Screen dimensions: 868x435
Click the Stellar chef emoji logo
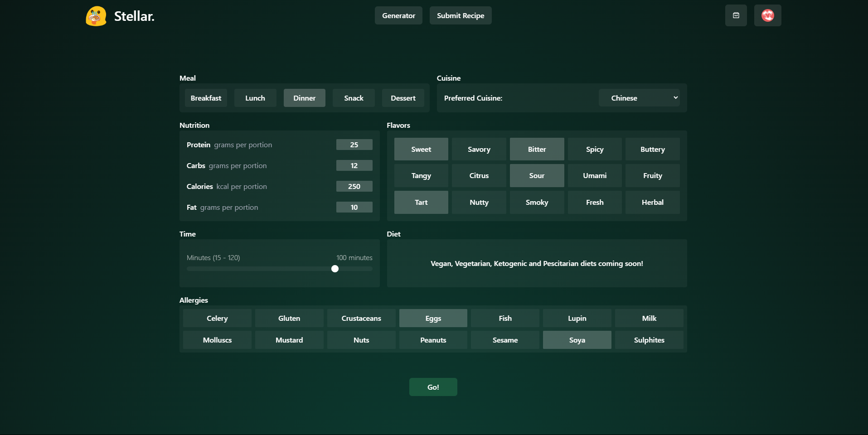click(x=96, y=16)
